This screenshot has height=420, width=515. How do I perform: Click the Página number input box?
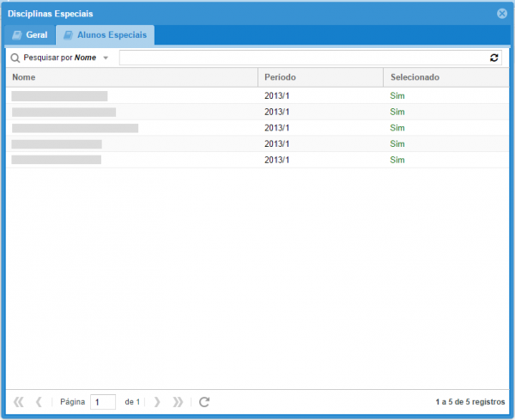[103, 401]
